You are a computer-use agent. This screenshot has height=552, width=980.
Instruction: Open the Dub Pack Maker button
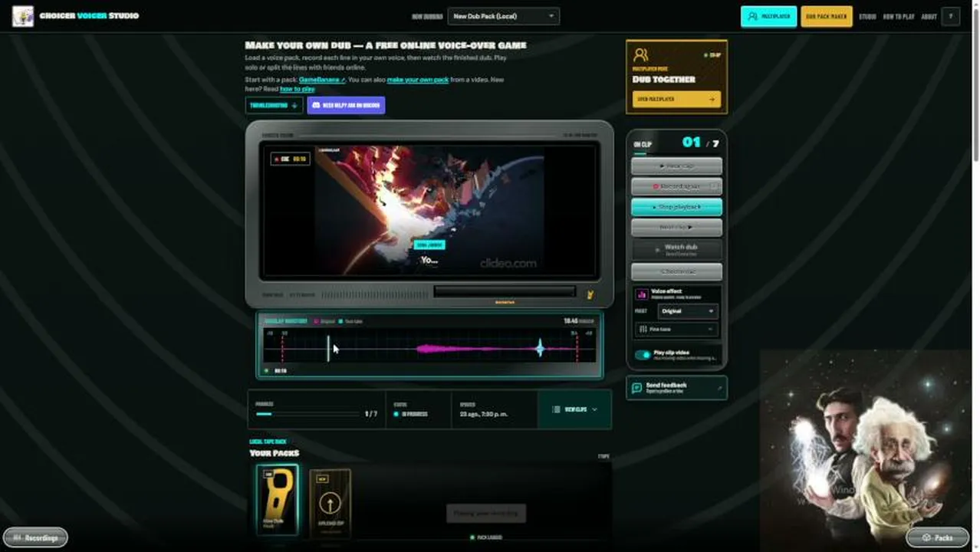826,16
